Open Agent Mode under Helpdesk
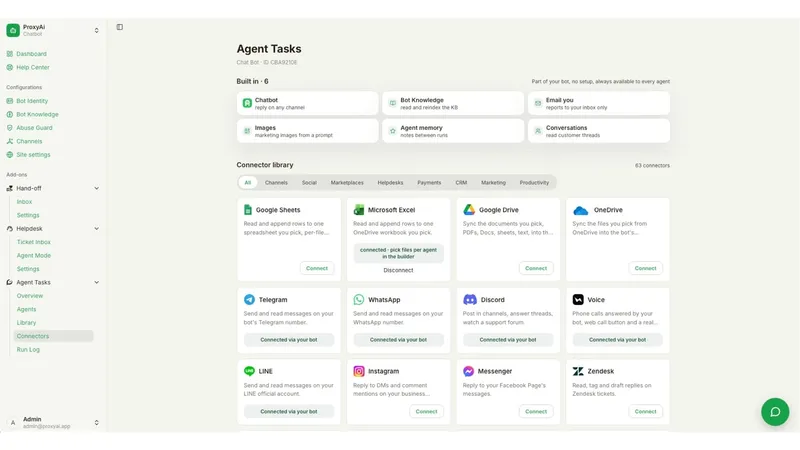 [x=34, y=255]
